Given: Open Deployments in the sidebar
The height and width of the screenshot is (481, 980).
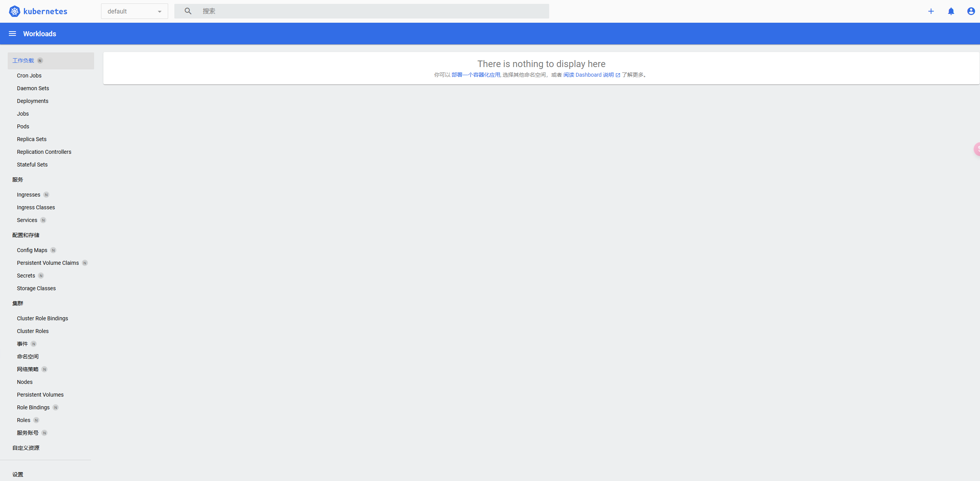Looking at the screenshot, I should (x=32, y=101).
